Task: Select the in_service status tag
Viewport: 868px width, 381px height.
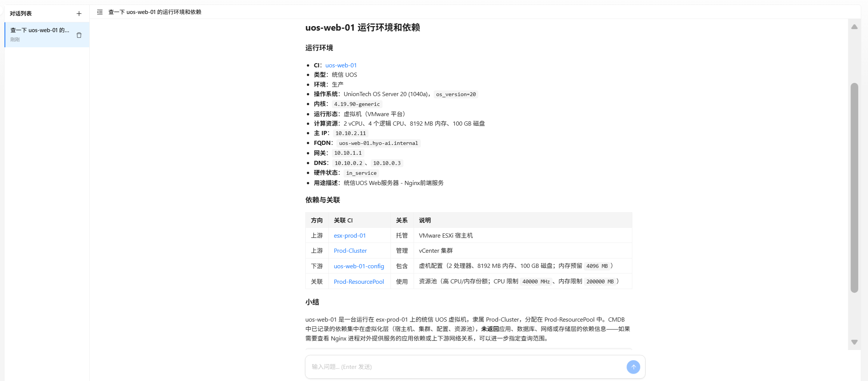Action: tap(361, 173)
